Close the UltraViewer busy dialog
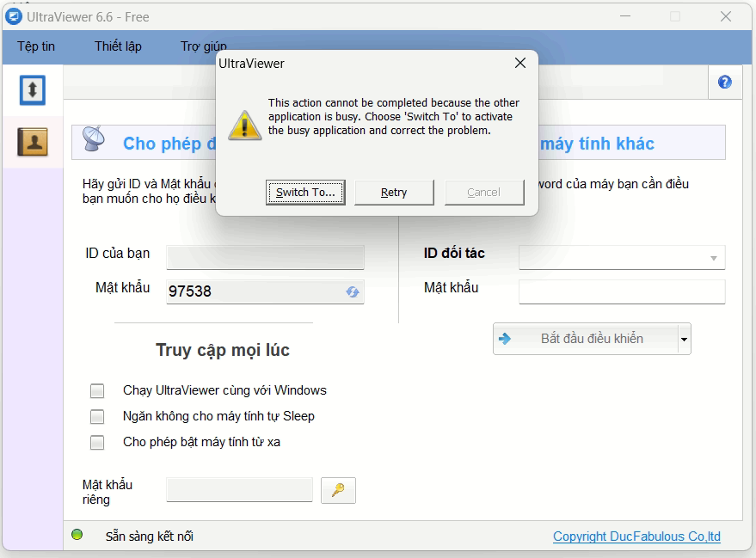756x558 pixels. [x=519, y=63]
